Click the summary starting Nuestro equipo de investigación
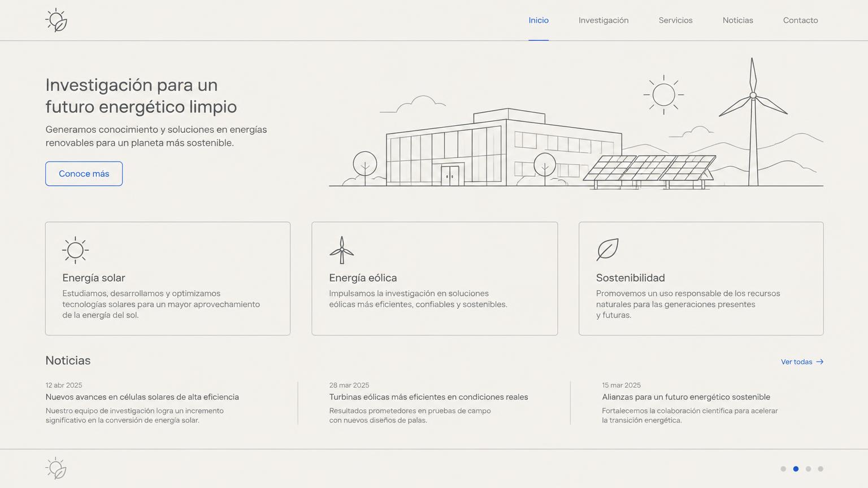The height and width of the screenshot is (488, 868). pyautogui.click(x=134, y=416)
